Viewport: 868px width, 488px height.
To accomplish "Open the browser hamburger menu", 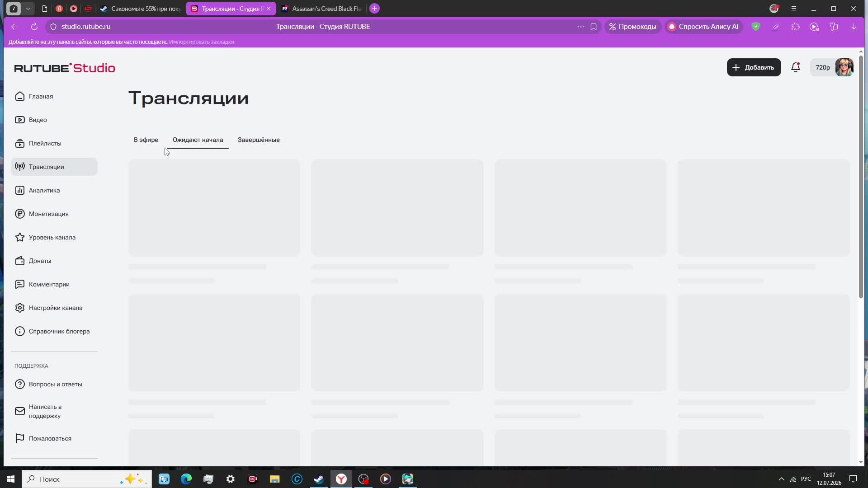I will click(794, 9).
